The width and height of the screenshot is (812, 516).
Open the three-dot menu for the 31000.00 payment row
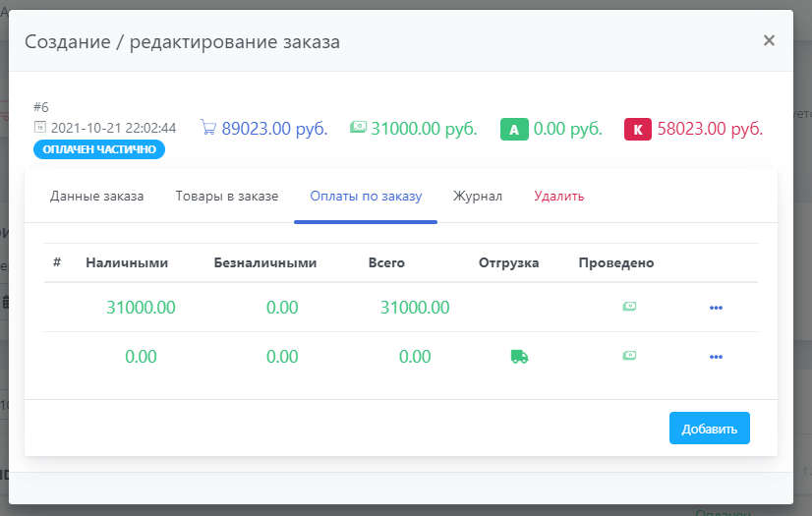[x=716, y=308]
